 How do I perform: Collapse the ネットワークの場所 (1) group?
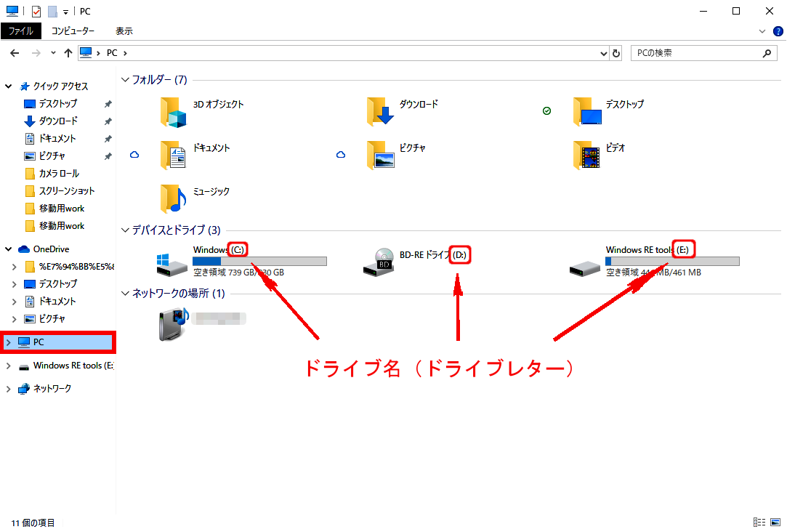[x=125, y=293]
